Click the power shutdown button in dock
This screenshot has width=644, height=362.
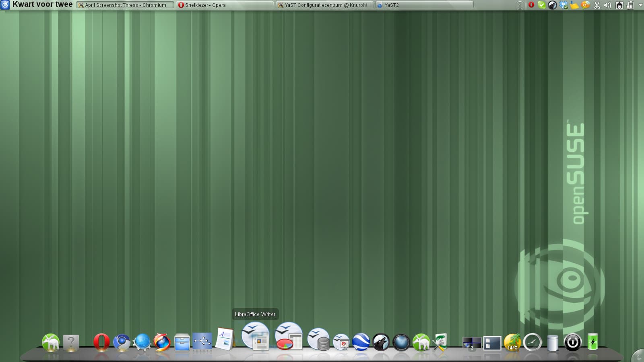572,343
